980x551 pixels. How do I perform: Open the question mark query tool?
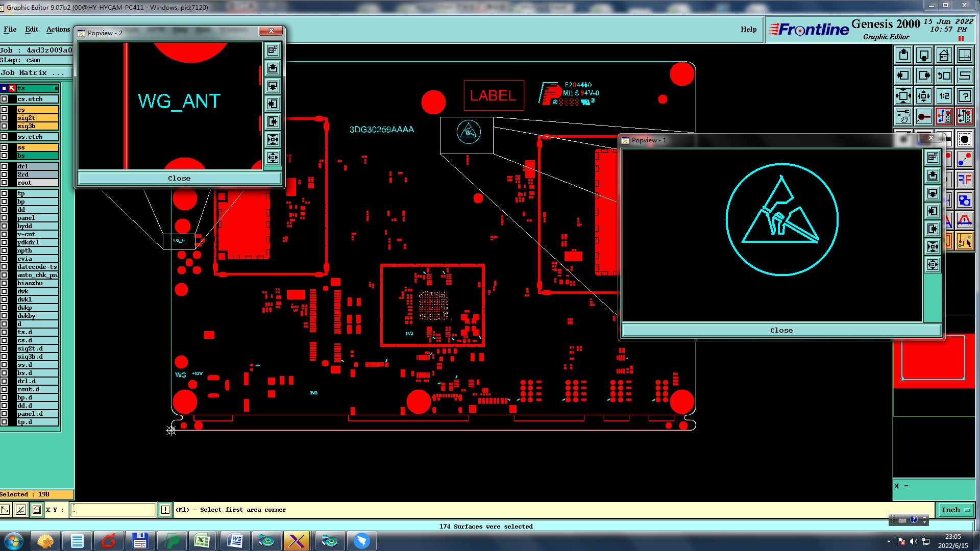964,96
